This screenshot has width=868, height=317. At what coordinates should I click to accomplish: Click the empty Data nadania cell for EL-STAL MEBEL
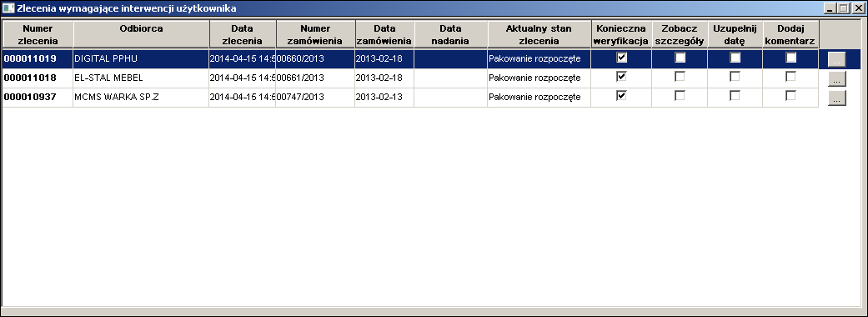(x=450, y=78)
